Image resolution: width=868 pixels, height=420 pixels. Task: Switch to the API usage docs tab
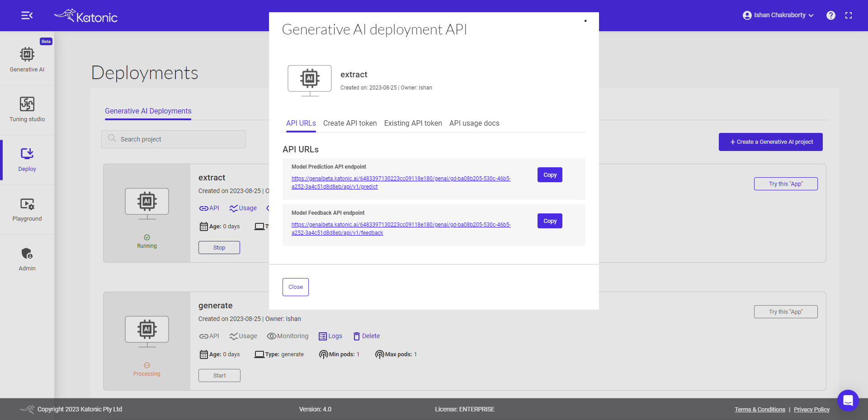coord(474,123)
